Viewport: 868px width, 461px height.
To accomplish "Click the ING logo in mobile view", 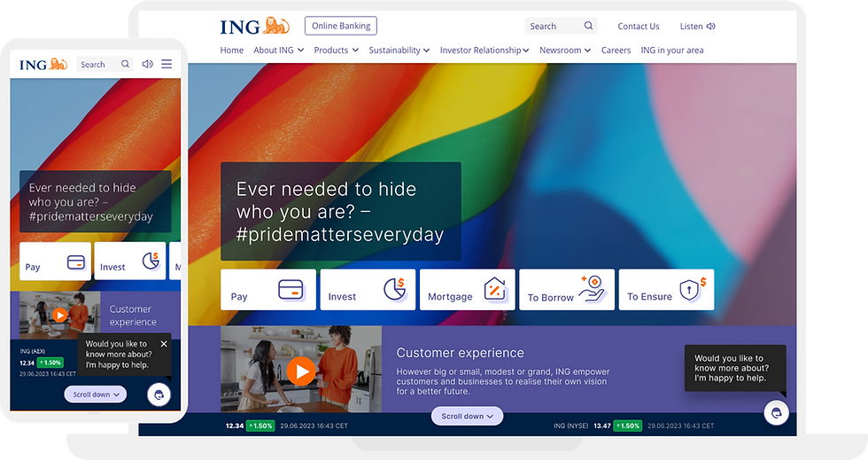I will 43,64.
